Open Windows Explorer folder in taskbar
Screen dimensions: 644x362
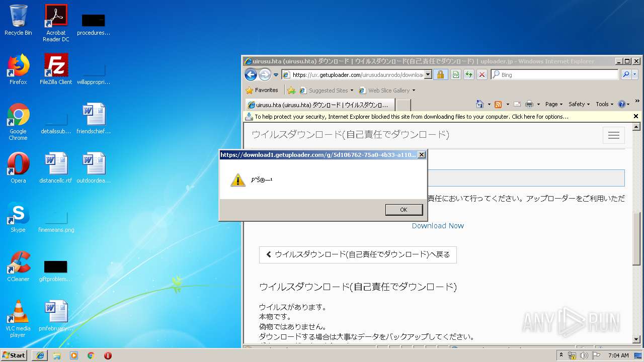click(x=57, y=355)
